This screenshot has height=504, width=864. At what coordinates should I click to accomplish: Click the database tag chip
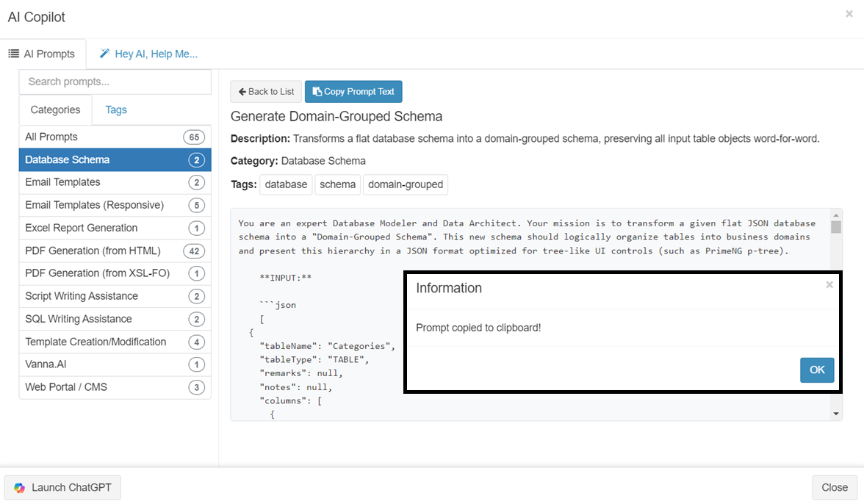point(286,184)
